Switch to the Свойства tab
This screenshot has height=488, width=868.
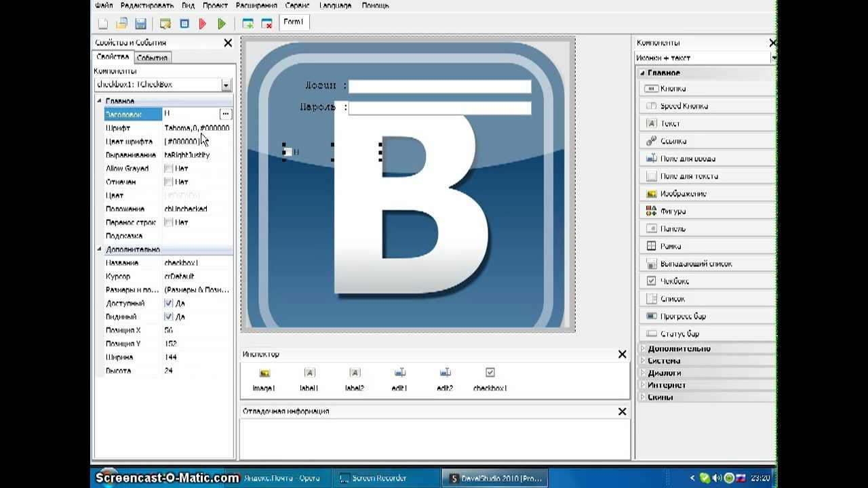point(113,57)
